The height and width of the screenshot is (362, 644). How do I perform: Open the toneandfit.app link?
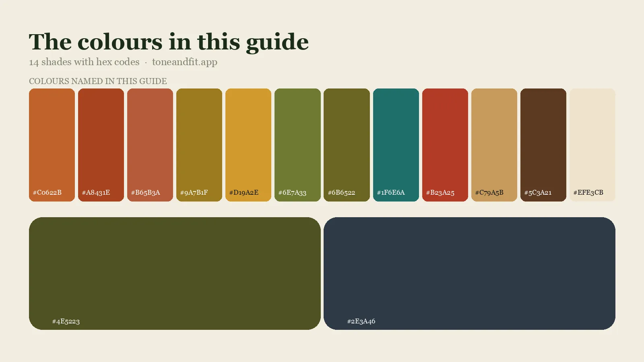185,62
